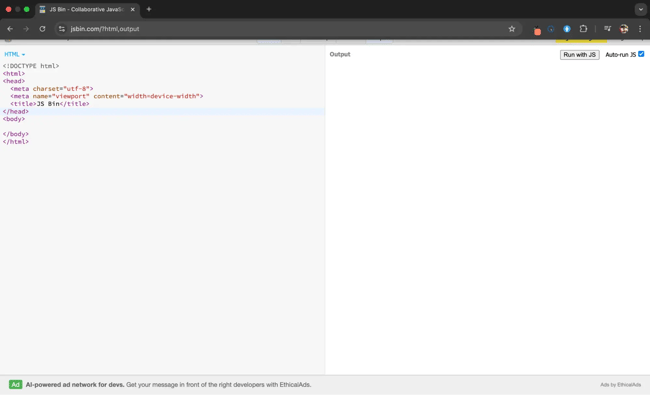The width and height of the screenshot is (650, 395).
Task: Click the '<head>' opening tag line
Action: (x=14, y=81)
